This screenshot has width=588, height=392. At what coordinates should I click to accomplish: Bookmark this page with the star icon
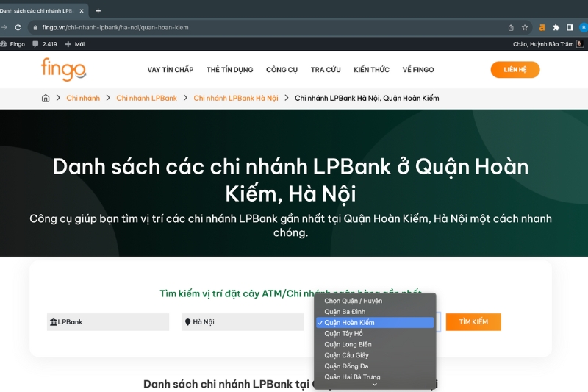coord(525,27)
